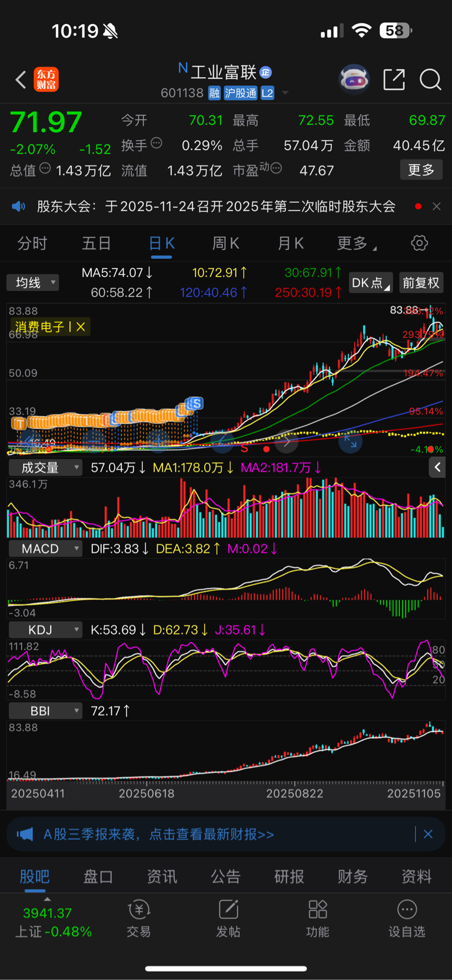Viewport: 452px width, 980px height.
Task: Open the MACD indicator dropdown
Action: 45,549
